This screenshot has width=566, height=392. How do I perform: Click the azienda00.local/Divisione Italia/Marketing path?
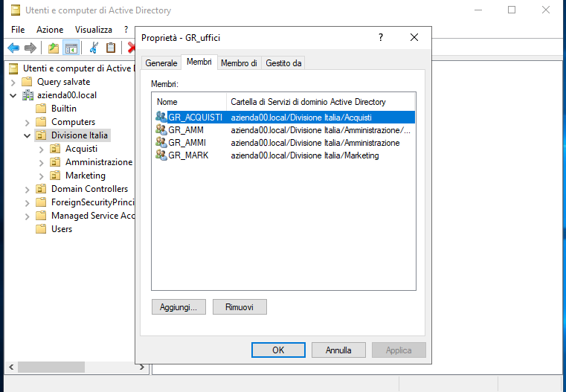(x=305, y=155)
